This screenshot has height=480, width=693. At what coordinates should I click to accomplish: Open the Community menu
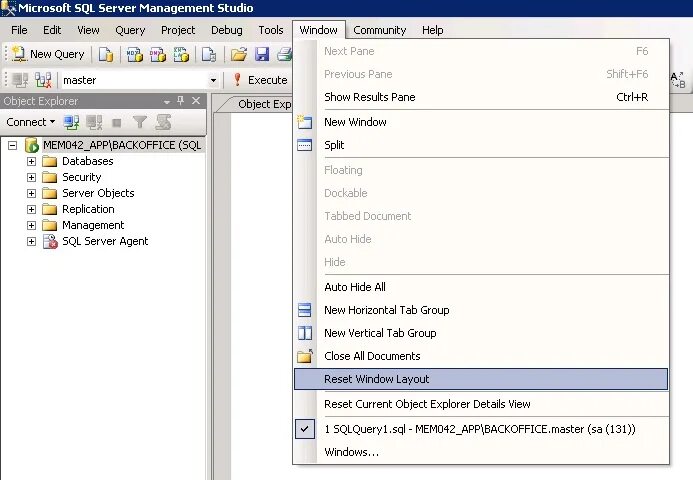[x=380, y=30]
